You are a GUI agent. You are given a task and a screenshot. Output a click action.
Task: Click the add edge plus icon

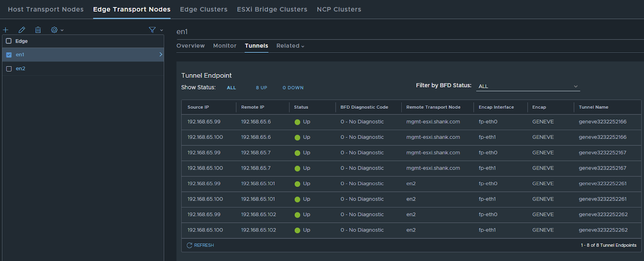[x=6, y=30]
